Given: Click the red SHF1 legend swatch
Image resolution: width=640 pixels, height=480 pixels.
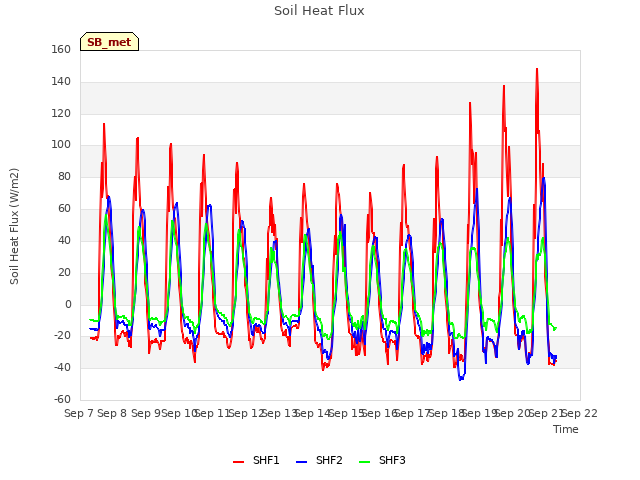Looking at the screenshot, I should point(238,462).
